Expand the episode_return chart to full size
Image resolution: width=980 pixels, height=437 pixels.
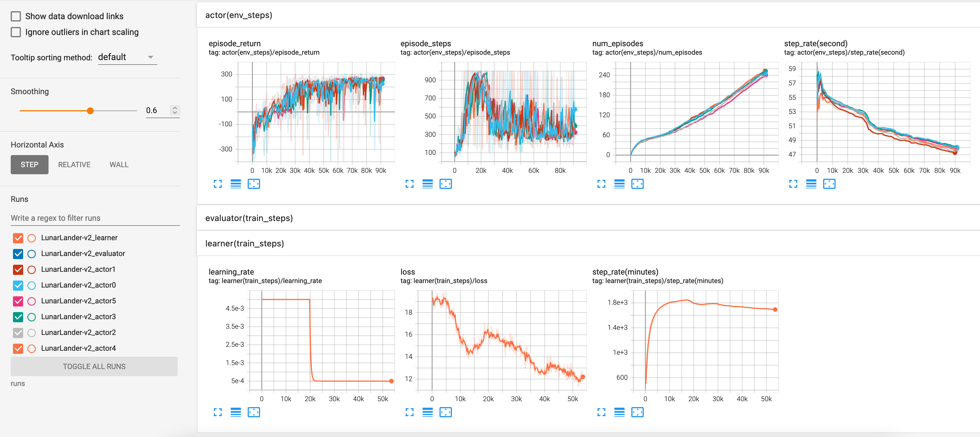pos(217,184)
